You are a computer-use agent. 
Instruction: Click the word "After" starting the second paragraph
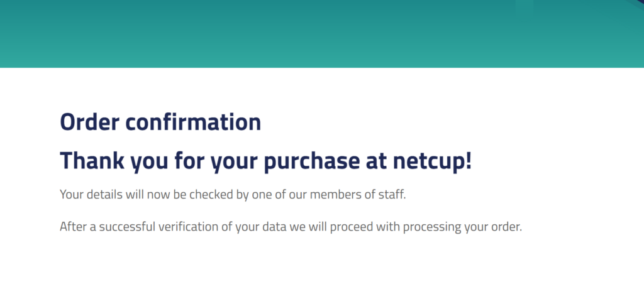coord(73,226)
